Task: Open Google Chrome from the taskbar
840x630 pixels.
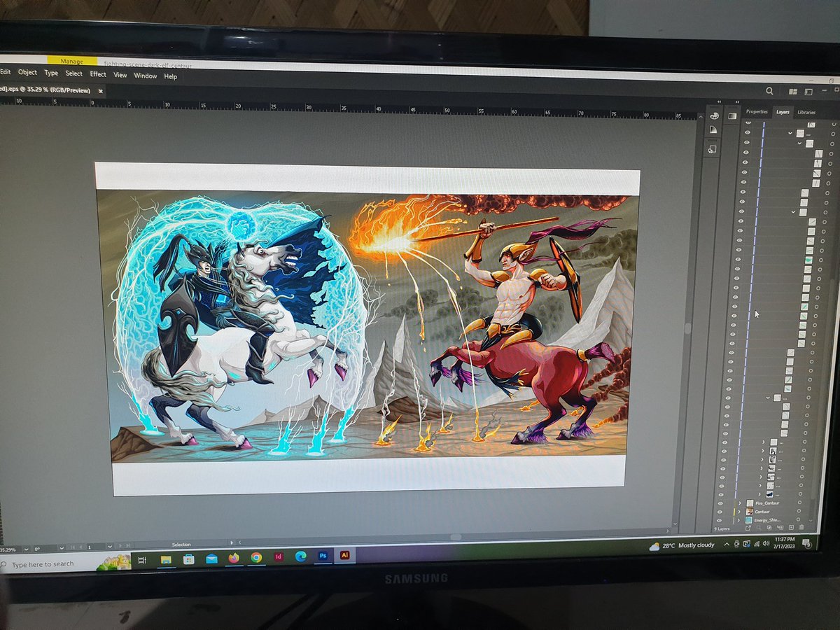Action: click(x=256, y=557)
